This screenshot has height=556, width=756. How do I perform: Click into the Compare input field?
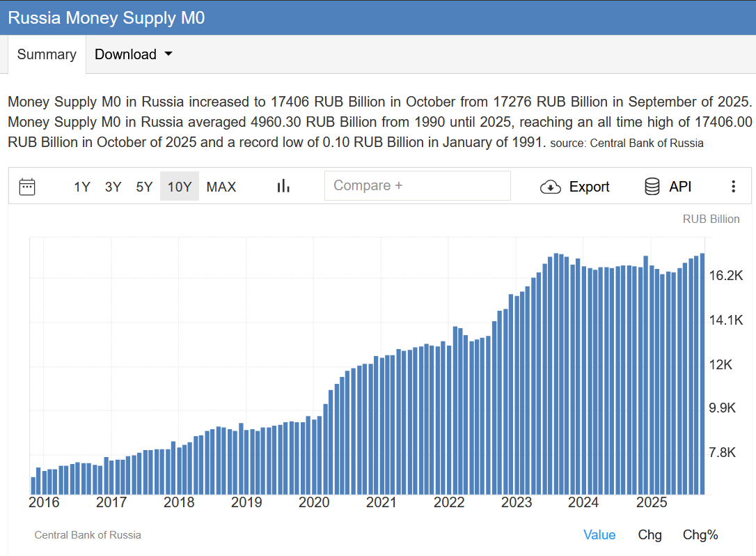[417, 186]
